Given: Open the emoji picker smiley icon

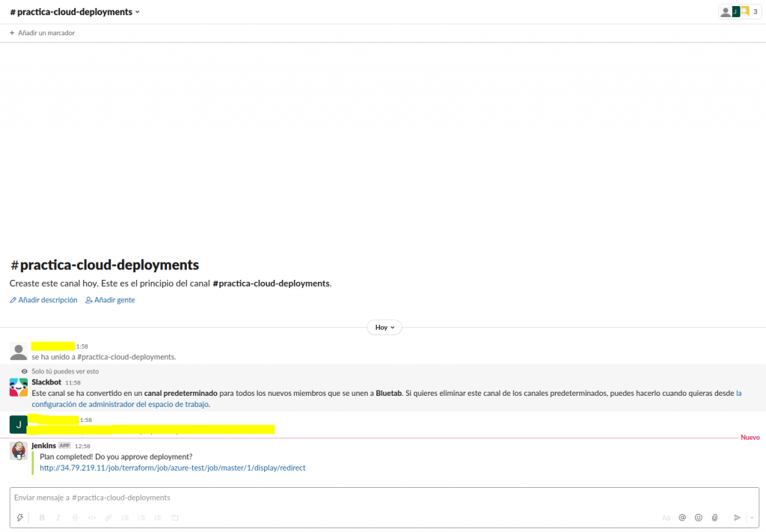Looking at the screenshot, I should (x=699, y=517).
